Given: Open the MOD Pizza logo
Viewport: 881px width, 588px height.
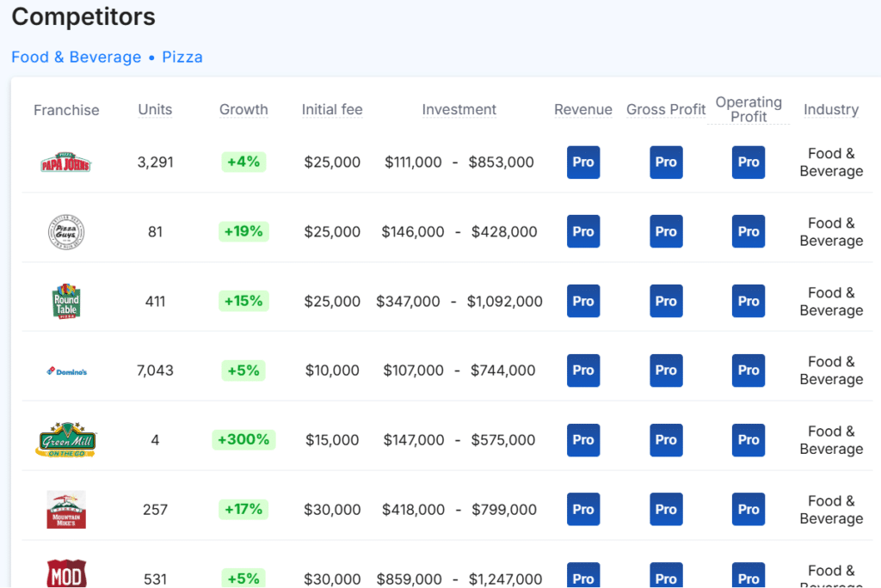Looking at the screenshot, I should click(x=66, y=573).
